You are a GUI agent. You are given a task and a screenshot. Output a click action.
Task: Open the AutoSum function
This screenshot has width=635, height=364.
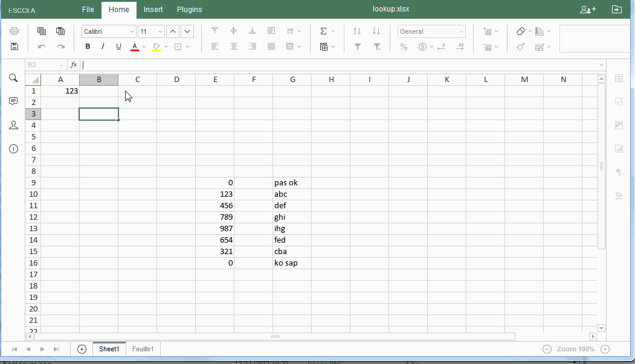pyautogui.click(x=324, y=30)
